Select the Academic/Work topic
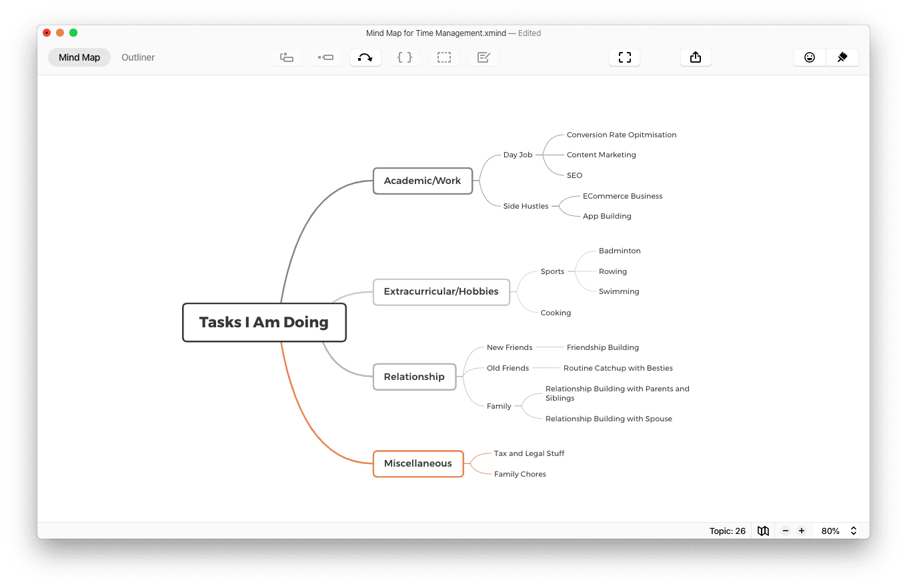Image resolution: width=907 pixels, height=588 pixels. [x=422, y=181]
